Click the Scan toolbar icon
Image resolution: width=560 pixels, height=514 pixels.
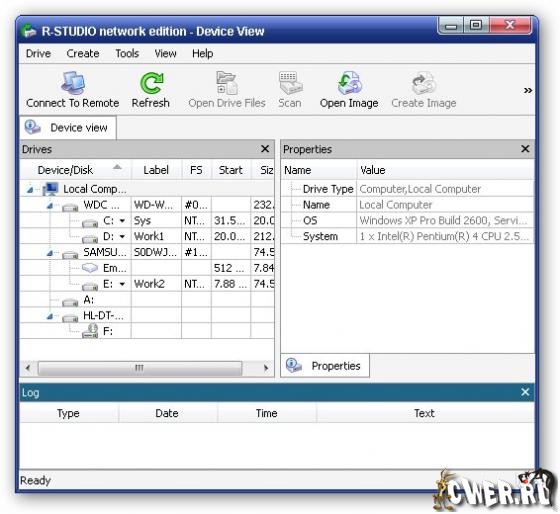(290, 83)
